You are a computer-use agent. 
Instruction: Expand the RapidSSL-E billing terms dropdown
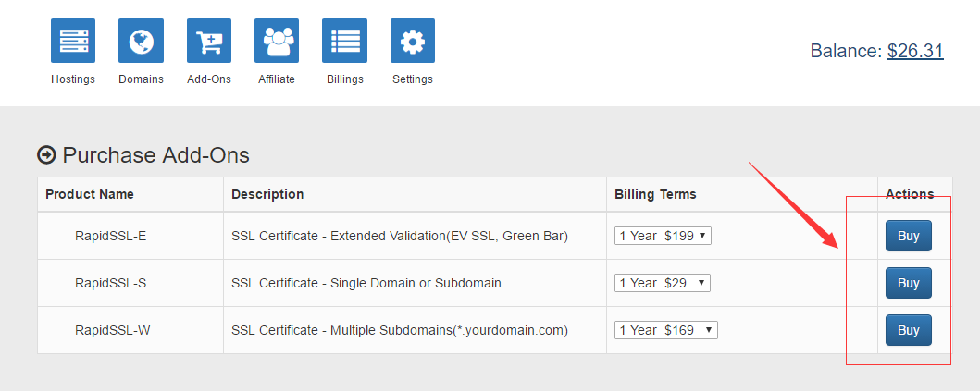pyautogui.click(x=663, y=236)
